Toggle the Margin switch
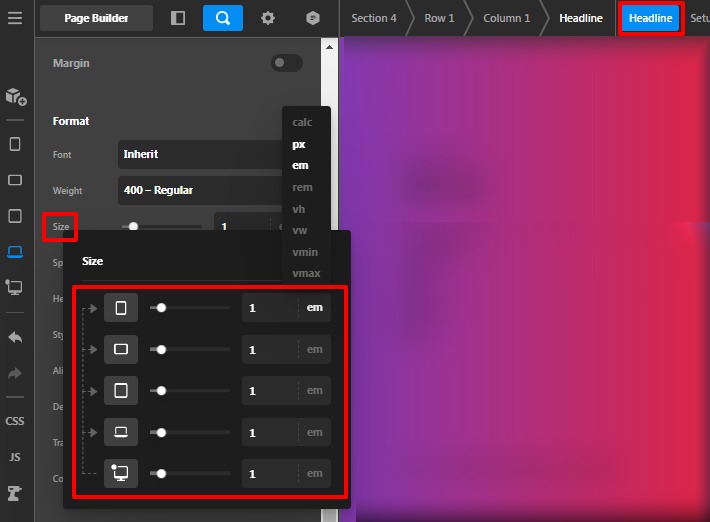 pos(286,63)
